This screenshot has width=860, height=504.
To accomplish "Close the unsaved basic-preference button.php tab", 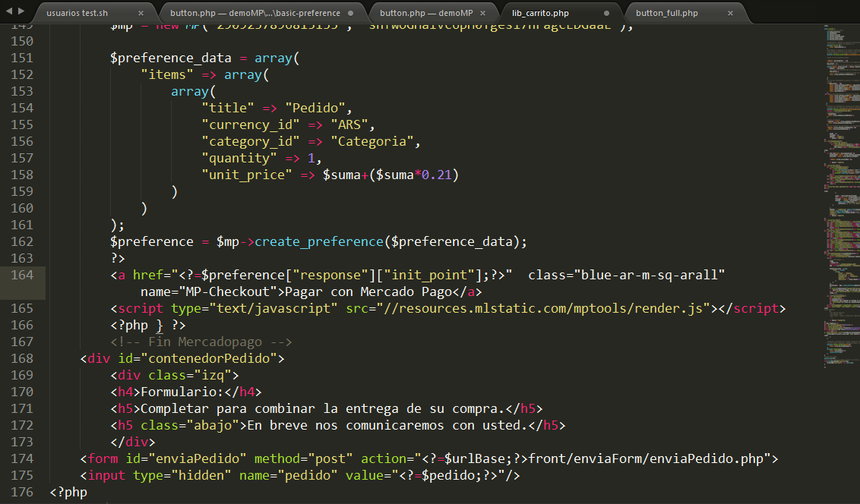I will pyautogui.click(x=351, y=13).
